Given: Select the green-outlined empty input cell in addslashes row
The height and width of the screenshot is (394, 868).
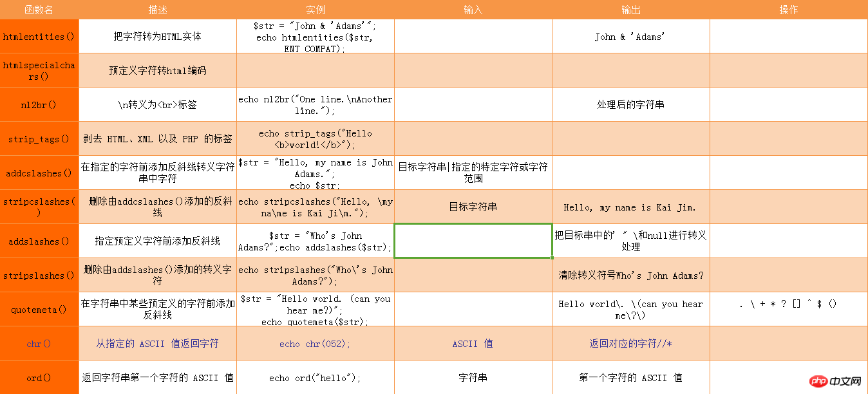Looking at the screenshot, I should pyautogui.click(x=473, y=241).
